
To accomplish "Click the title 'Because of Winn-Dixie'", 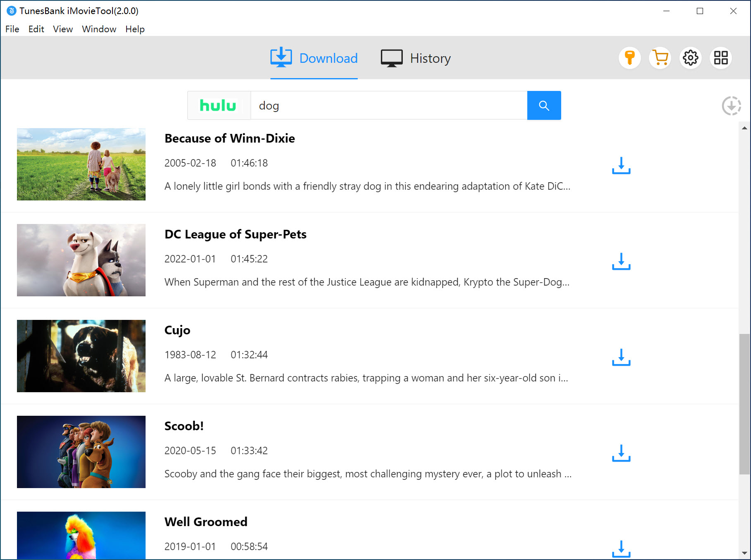I will pos(230,138).
